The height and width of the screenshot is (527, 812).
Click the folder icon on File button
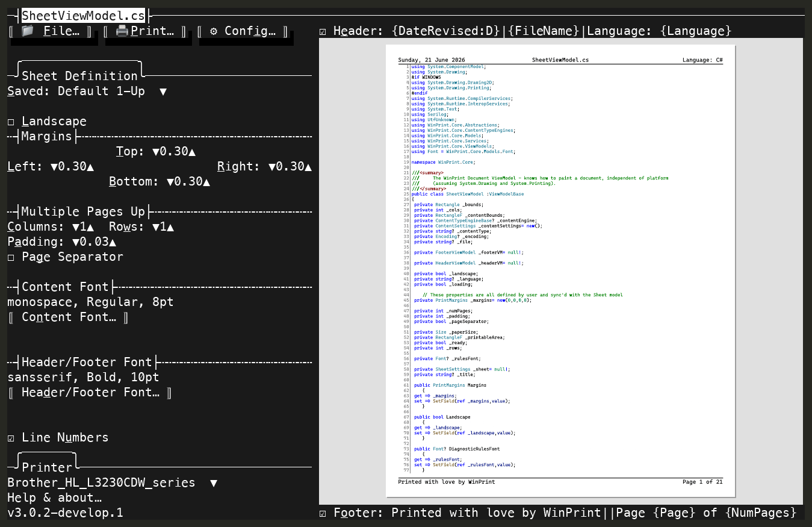[28, 31]
